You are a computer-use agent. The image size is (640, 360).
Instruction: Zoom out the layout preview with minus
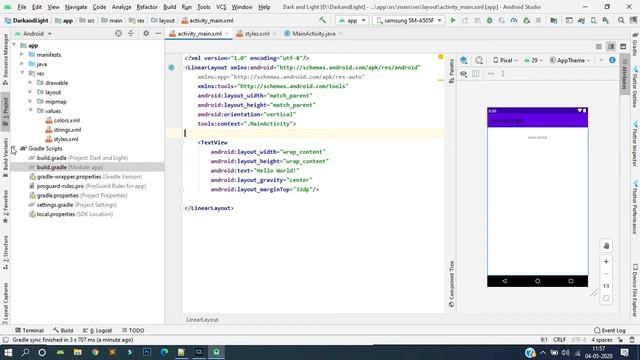pyautogui.click(x=606, y=274)
